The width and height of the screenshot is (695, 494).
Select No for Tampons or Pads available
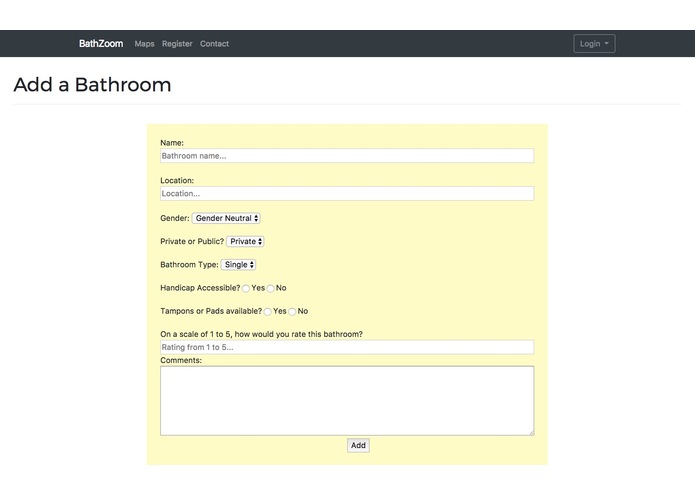[x=292, y=311]
